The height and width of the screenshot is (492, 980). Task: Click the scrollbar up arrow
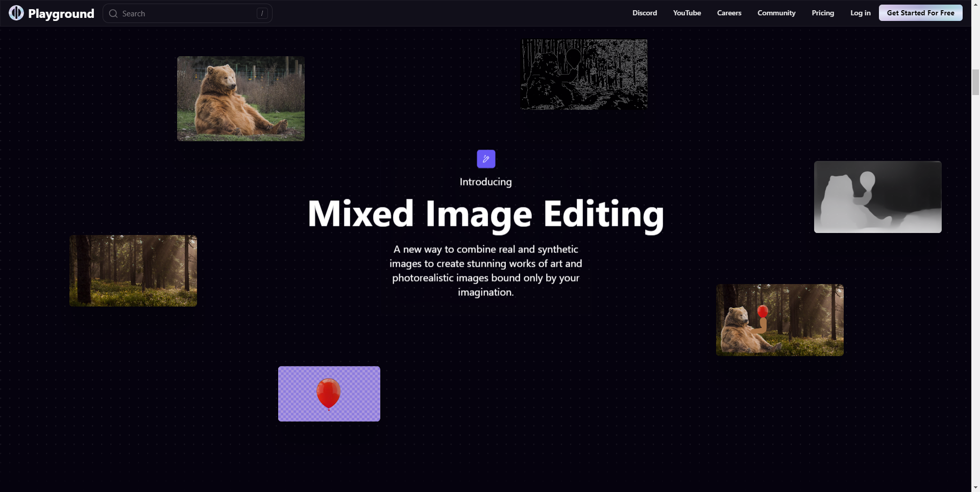coord(975,4)
